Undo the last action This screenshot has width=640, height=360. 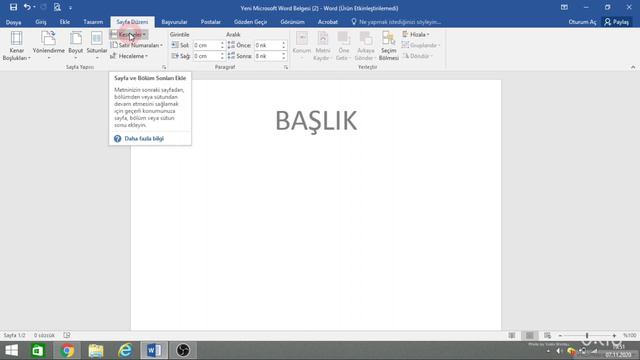pos(27,7)
